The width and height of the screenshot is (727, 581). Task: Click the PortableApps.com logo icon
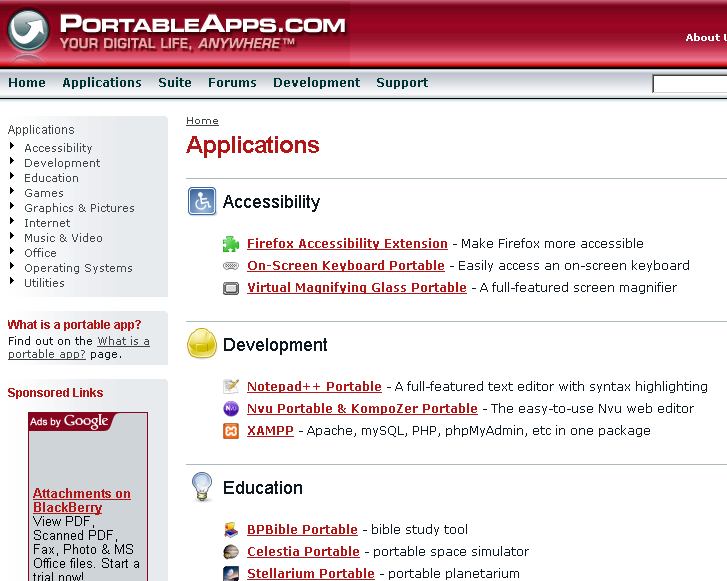point(28,30)
